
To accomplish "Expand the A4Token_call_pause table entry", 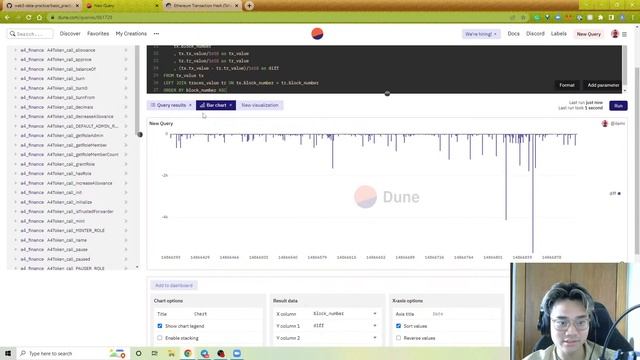I will (x=16, y=249).
